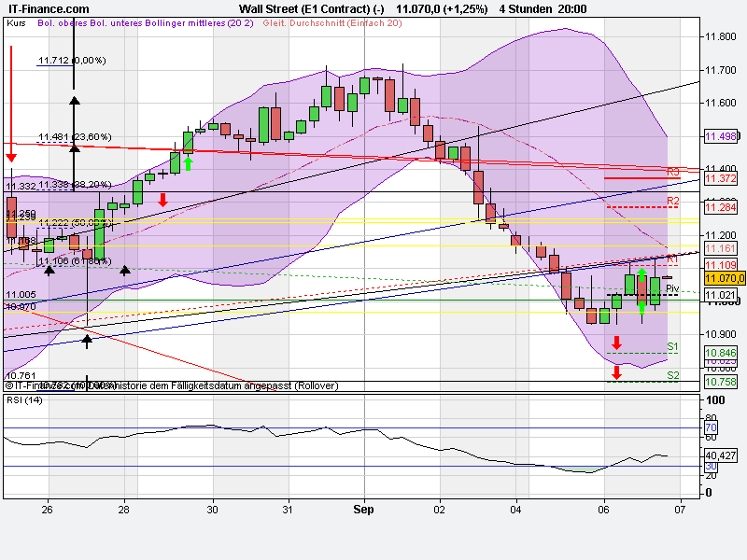Click the R3 resistance level label
Image resolution: width=747 pixels, height=560 pixels.
[x=672, y=171]
